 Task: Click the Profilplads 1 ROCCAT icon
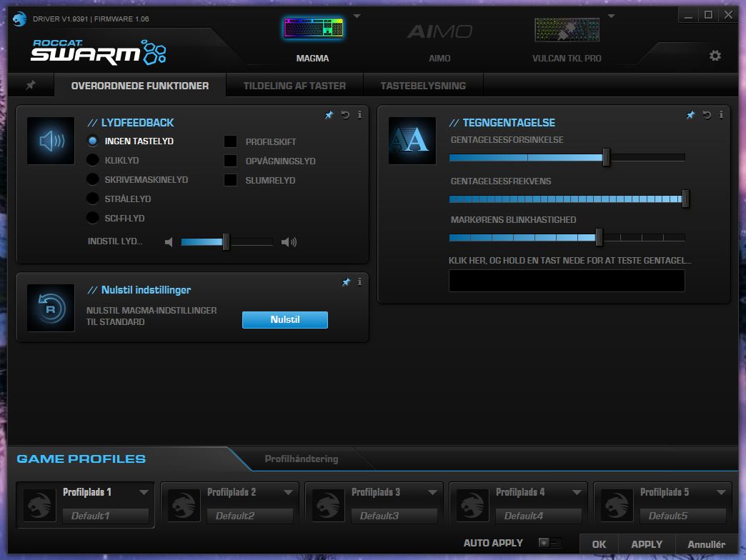tap(39, 505)
